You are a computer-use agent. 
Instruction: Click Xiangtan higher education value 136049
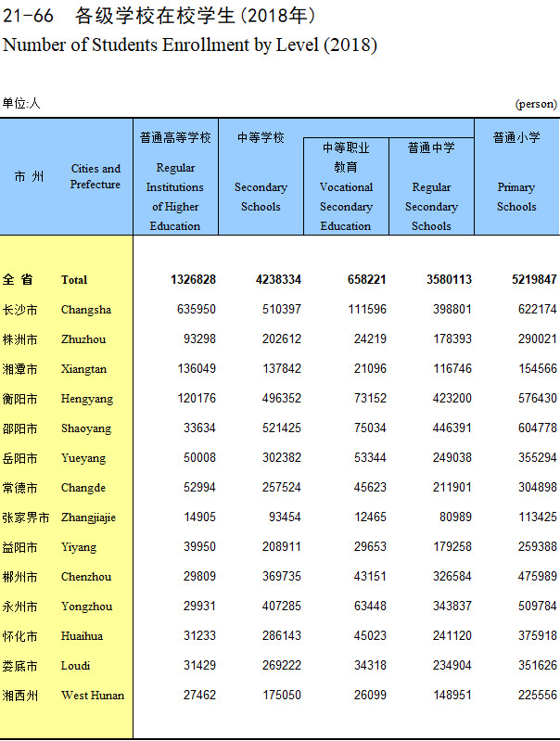click(197, 368)
